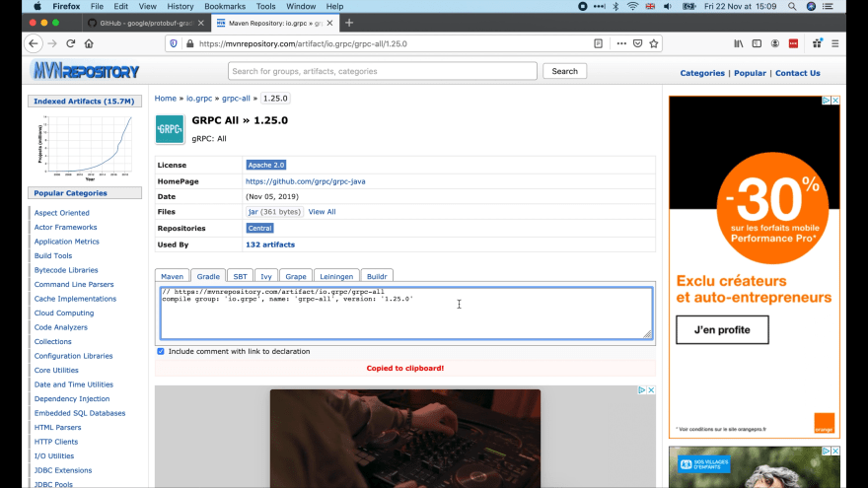Image resolution: width=868 pixels, height=488 pixels.
Task: Click the browser forward arrow
Action: 52,43
